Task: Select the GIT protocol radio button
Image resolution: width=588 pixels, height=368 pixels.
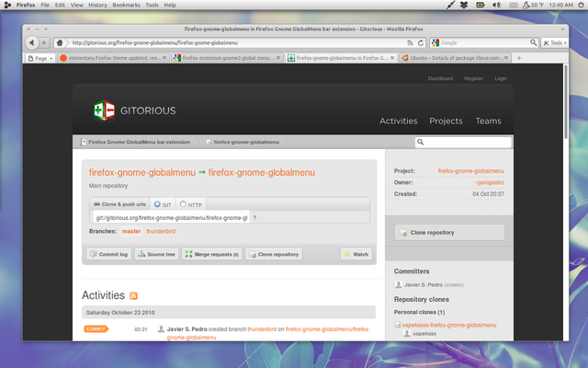Action: pos(157,204)
